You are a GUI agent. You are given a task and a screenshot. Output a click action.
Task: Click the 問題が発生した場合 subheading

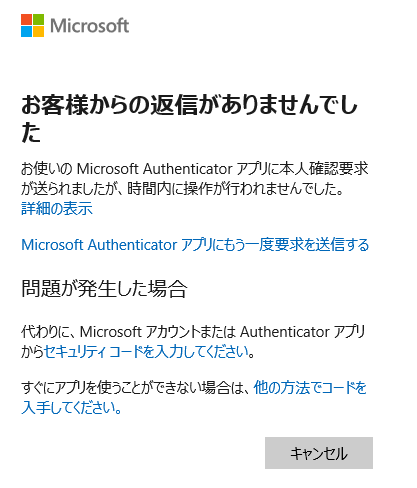coord(104,289)
